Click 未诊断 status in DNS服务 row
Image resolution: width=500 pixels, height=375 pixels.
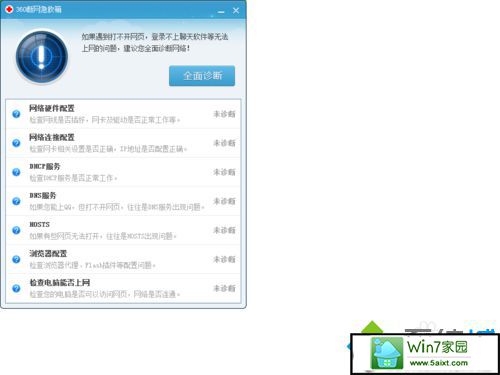[224, 201]
